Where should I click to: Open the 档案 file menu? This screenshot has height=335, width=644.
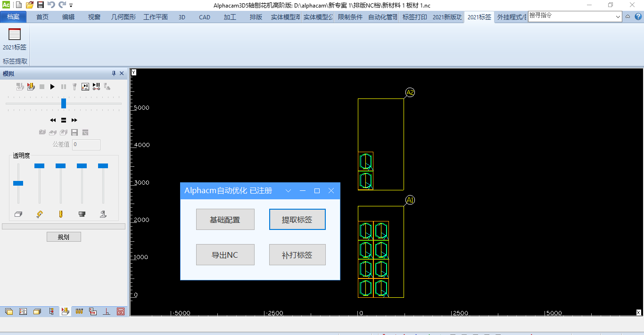[x=13, y=17]
